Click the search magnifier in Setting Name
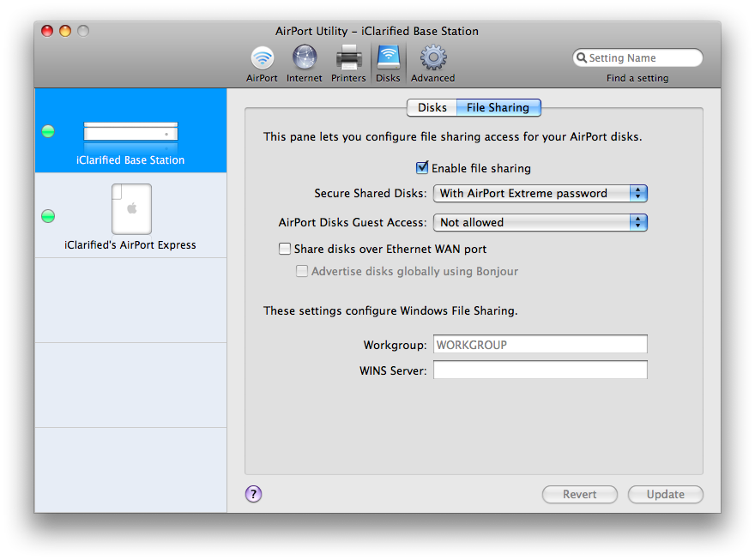 [x=583, y=58]
